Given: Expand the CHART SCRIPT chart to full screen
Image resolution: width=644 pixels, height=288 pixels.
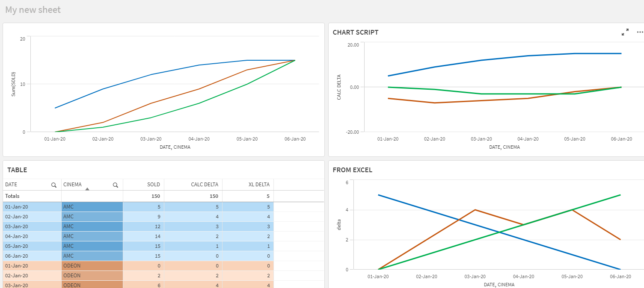Looking at the screenshot, I should click(625, 32).
